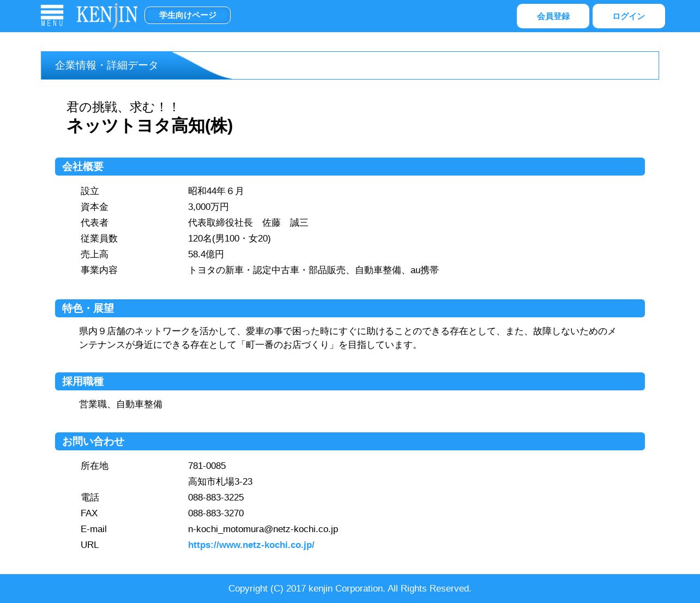Click the FAX label
Viewport: 700px width, 603px height.
(x=89, y=513)
